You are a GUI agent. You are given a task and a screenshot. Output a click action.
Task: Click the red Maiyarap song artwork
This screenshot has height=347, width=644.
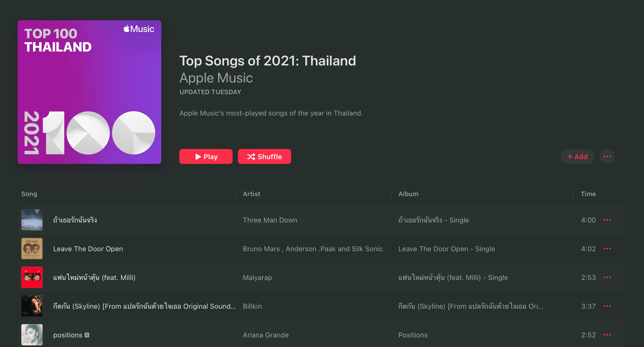click(x=32, y=277)
